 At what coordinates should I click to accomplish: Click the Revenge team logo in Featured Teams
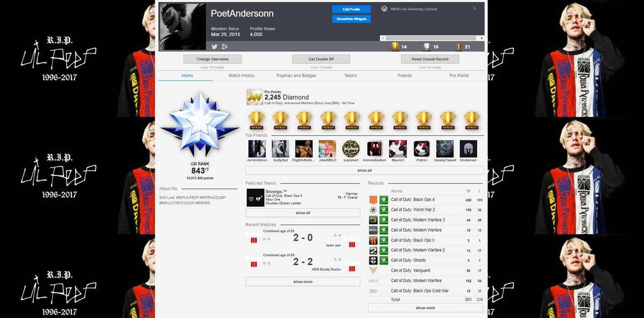click(x=255, y=198)
